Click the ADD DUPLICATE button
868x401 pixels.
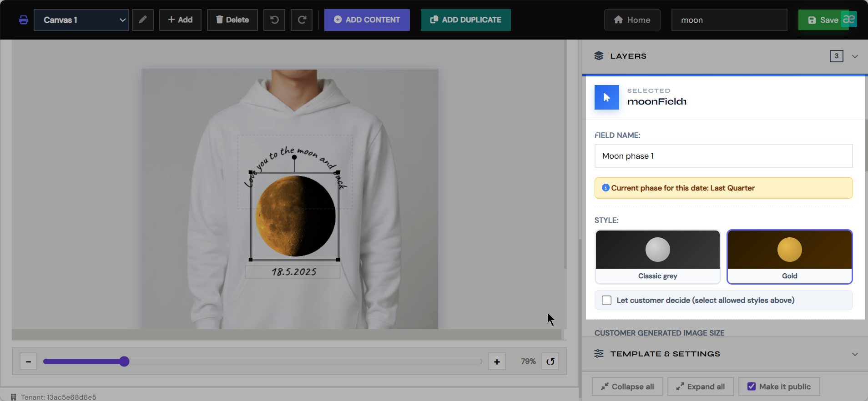(x=466, y=20)
